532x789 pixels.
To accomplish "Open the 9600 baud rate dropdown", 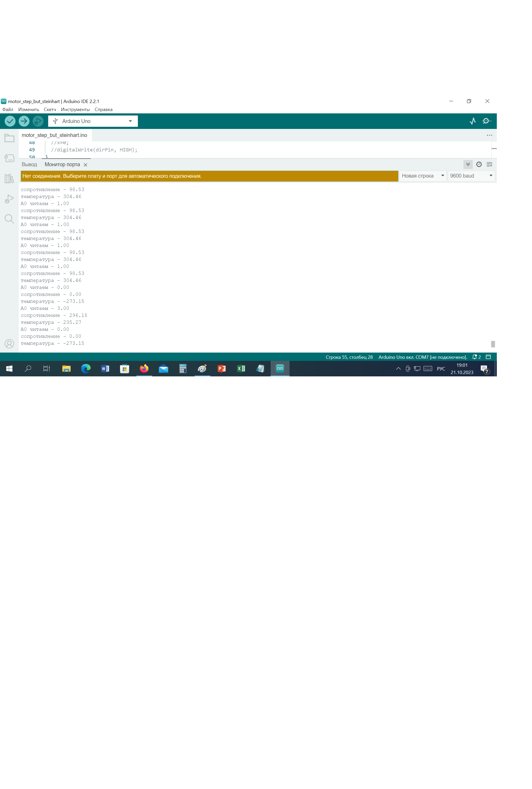I will [x=471, y=176].
